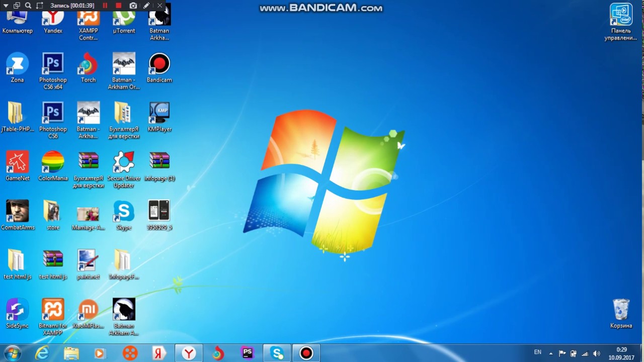Select the Secure Driver Updater shortcut
The image size is (644, 362).
tap(124, 170)
